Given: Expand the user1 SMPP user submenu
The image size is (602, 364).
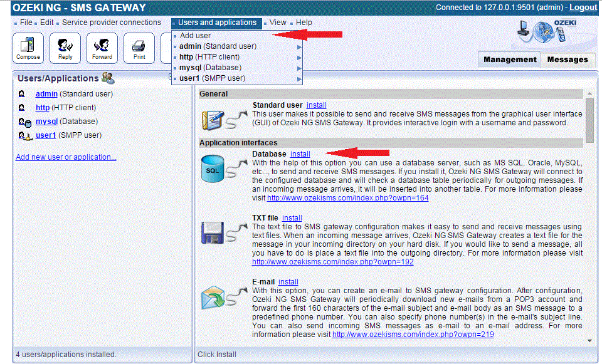Looking at the screenshot, I should pos(299,78).
